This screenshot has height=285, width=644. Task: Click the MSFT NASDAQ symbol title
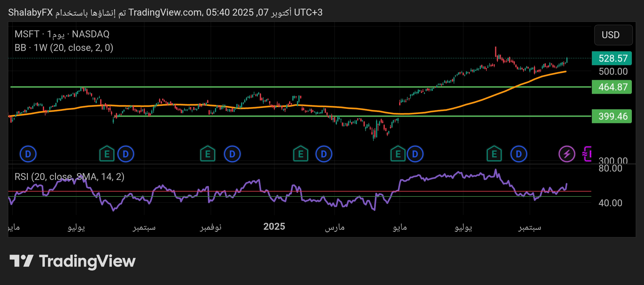coord(62,34)
